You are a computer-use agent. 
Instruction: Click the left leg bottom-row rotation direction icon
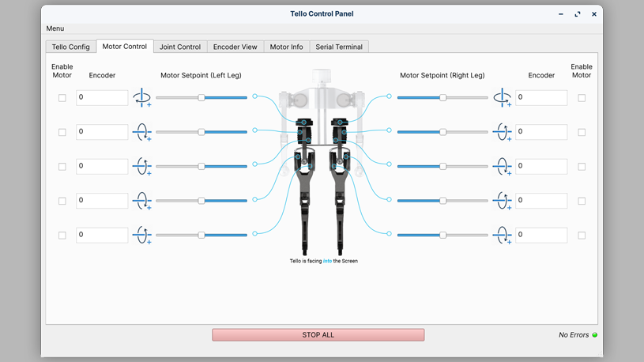[142, 235]
